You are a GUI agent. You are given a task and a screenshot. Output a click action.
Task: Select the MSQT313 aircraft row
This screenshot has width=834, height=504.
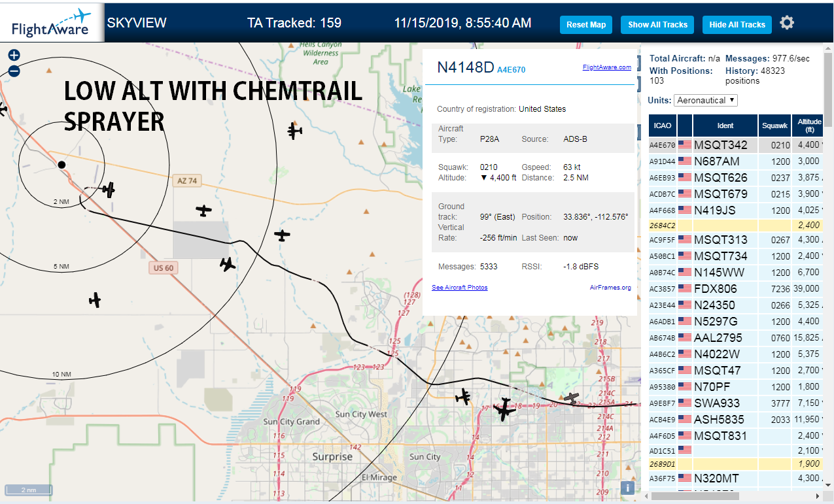[736, 240]
